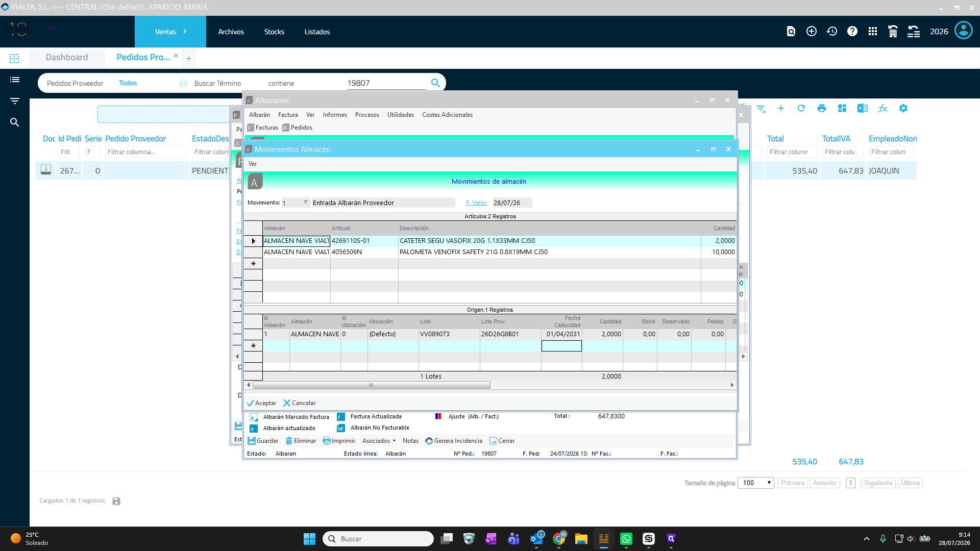Click the horizontal scrollbar in Movimientos Almacén
Screen dimensions: 980x551
click(371, 385)
